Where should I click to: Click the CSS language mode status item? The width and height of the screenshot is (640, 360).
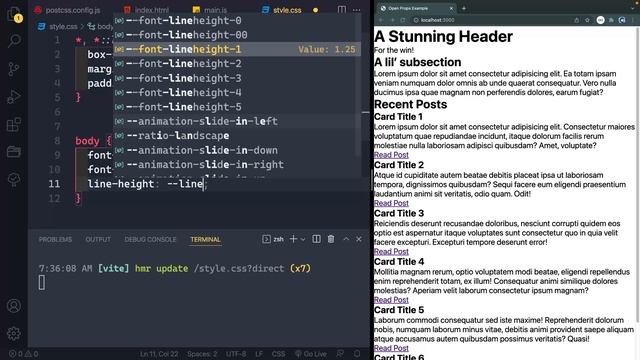(x=278, y=354)
